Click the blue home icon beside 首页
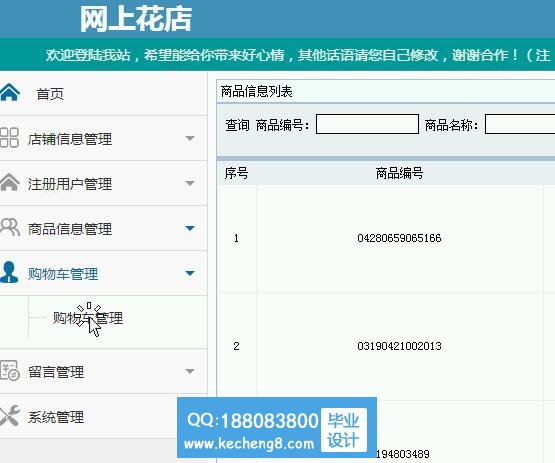This screenshot has width=555, height=463. click(10, 92)
